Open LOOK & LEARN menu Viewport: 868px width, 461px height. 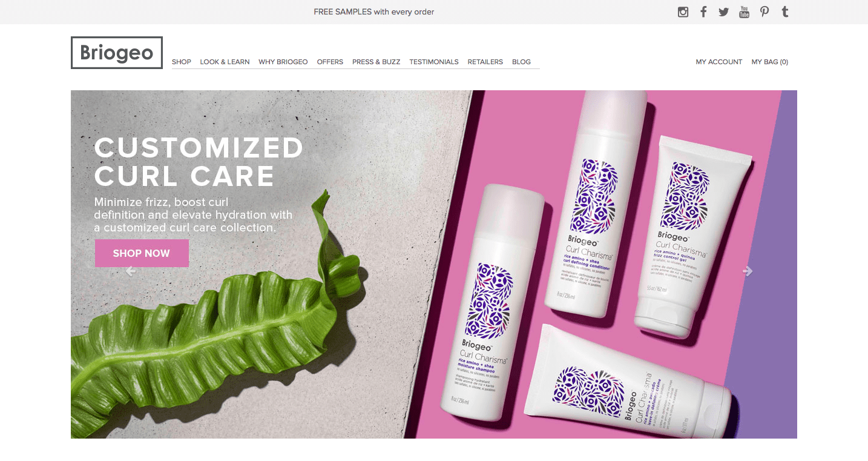pyautogui.click(x=225, y=62)
